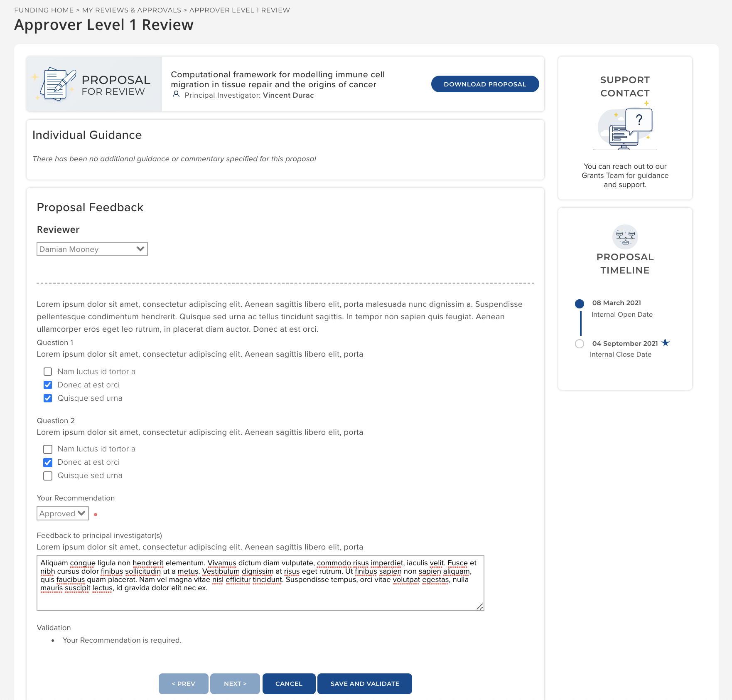Click the Proposal For Review banner text

pyautogui.click(x=116, y=85)
